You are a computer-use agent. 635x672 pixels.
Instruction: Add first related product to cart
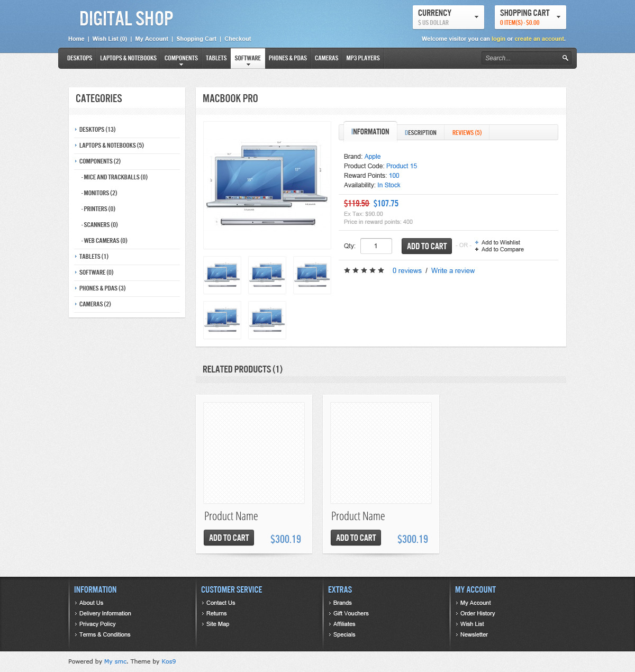[229, 538]
